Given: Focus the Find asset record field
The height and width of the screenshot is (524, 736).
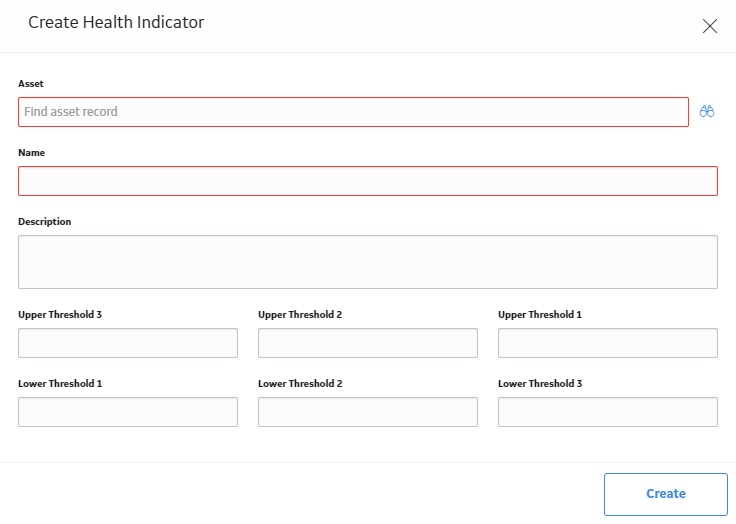Looking at the screenshot, I should (353, 112).
